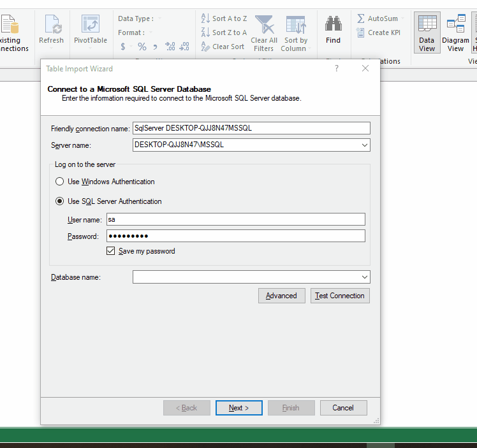Click the Database name combo box field

coord(251,277)
